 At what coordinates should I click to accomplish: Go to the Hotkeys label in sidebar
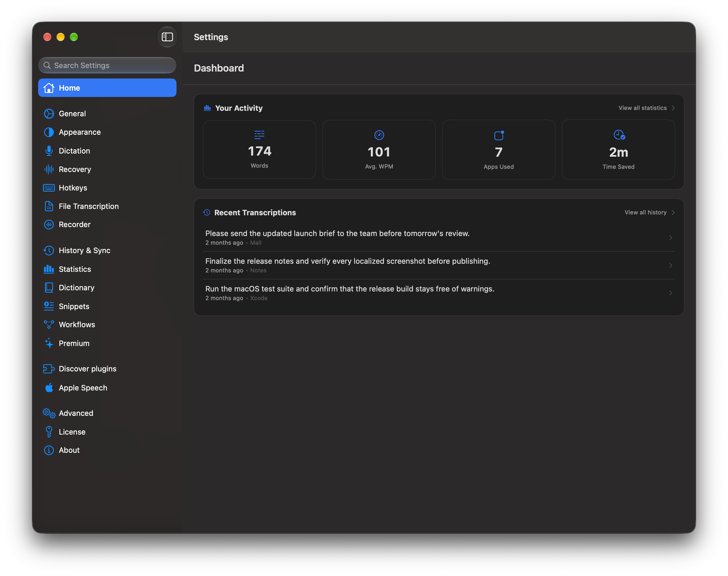point(73,188)
